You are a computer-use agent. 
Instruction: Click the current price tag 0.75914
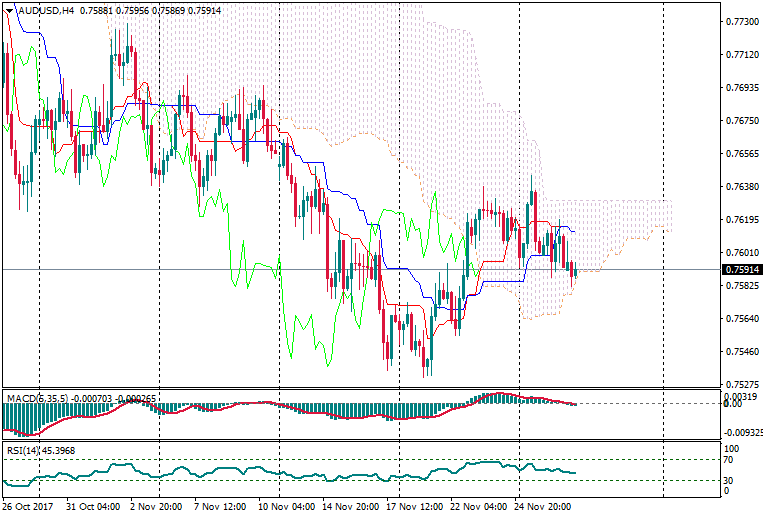click(x=739, y=270)
